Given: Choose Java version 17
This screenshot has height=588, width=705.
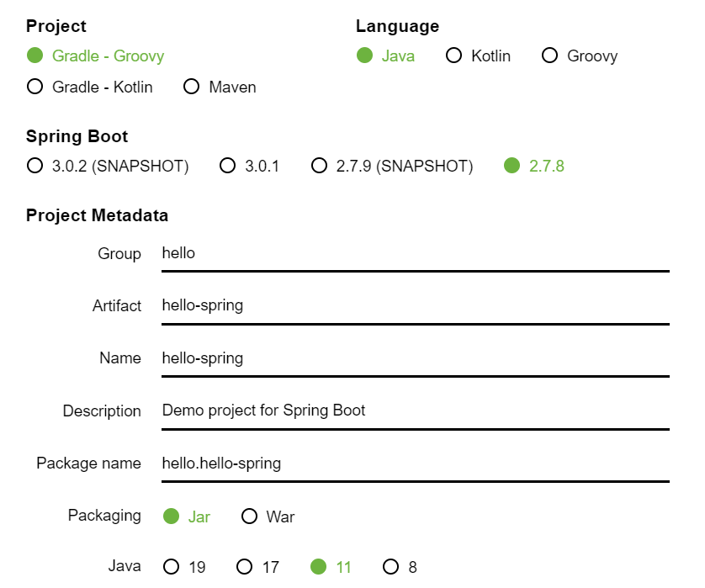Looking at the screenshot, I should [x=245, y=567].
